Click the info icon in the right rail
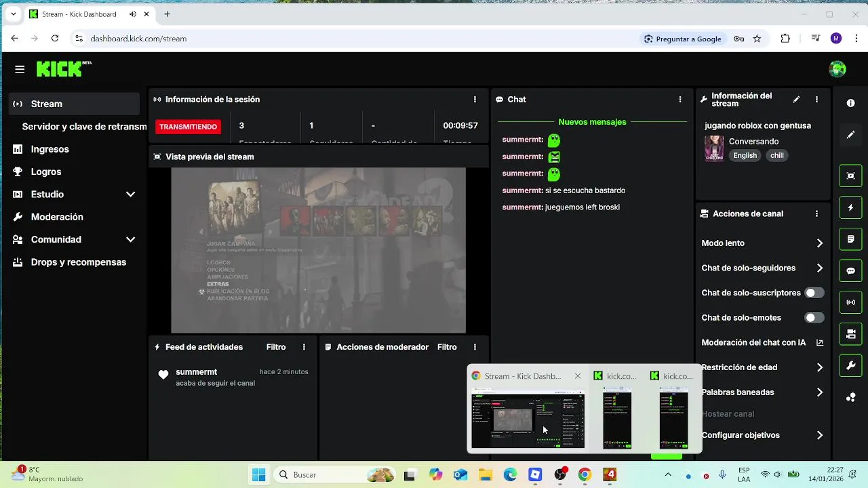 850,103
